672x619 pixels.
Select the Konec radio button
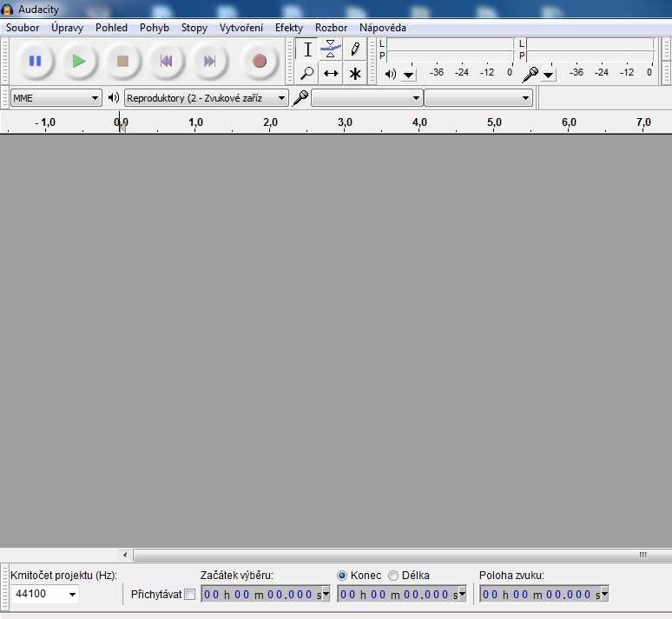point(342,576)
